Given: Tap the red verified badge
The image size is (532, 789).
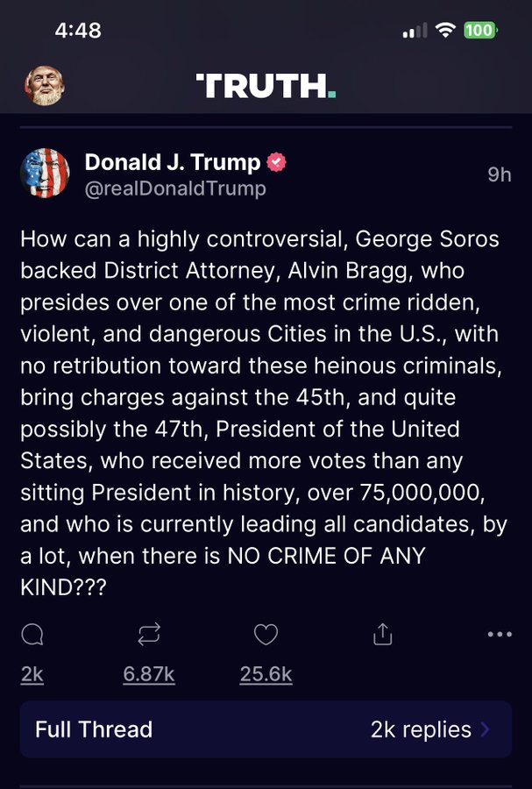Looking at the screenshot, I should [277, 162].
